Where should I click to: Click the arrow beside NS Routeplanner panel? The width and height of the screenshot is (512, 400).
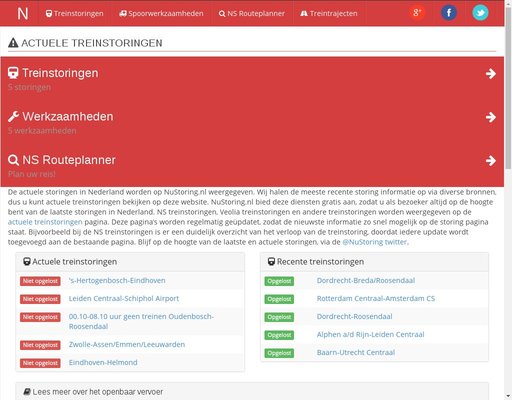(491, 161)
